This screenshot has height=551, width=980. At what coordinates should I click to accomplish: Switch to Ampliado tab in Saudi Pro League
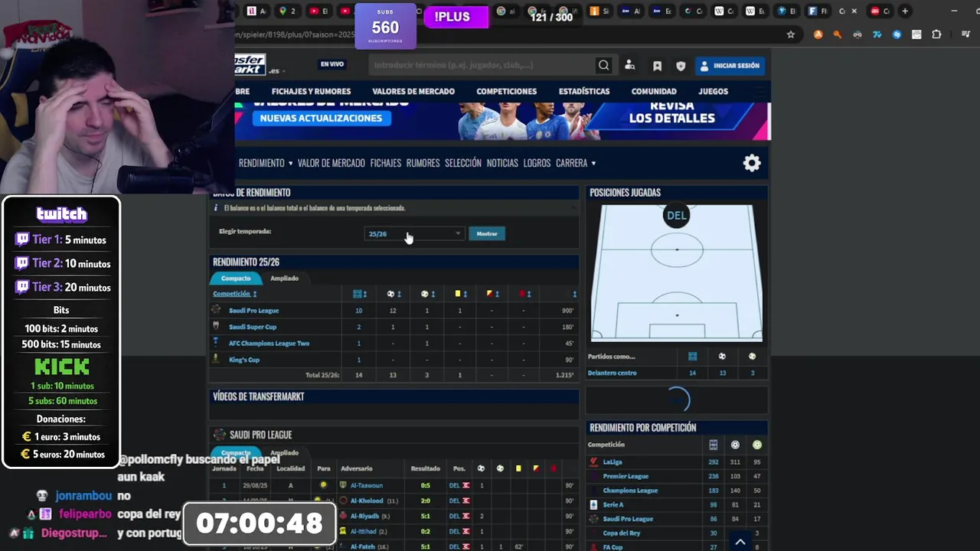point(284,453)
